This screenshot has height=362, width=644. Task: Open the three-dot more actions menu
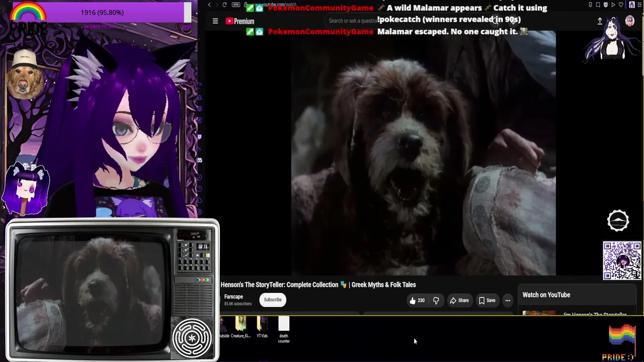(x=508, y=301)
